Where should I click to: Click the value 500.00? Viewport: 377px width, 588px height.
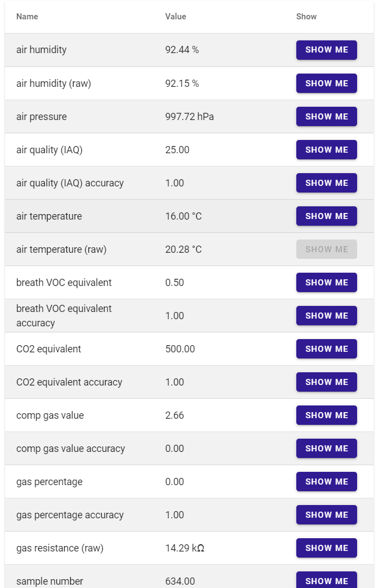pos(180,349)
